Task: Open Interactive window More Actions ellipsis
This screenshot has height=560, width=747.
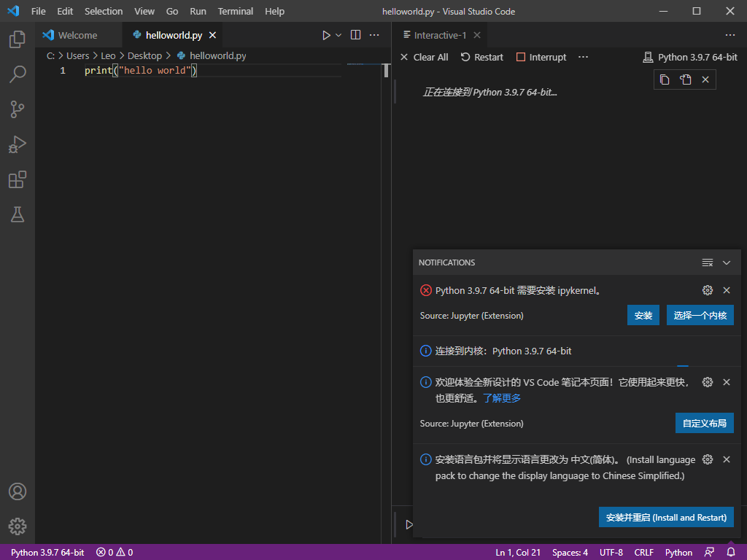Action: [x=729, y=35]
